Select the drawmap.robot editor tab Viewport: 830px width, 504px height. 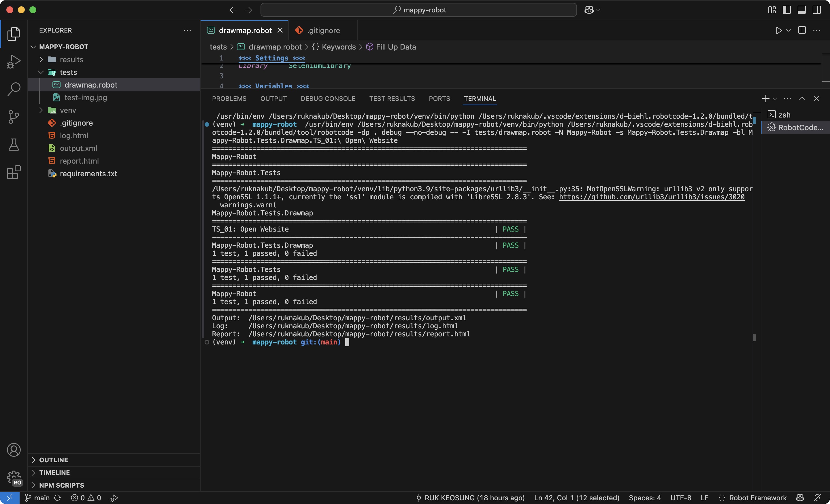[245, 30]
